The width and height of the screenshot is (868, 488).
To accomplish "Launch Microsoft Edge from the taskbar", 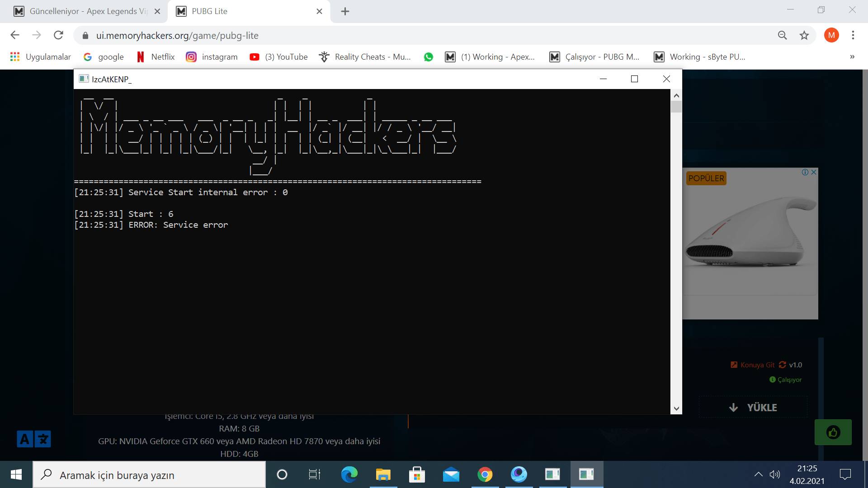I will click(349, 474).
